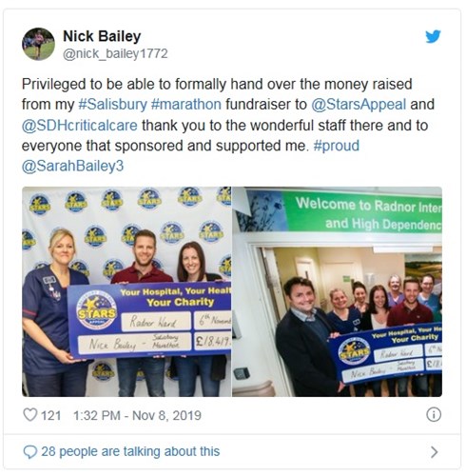Viewport: 466px width, 476px height.
Task: Click the Nick Bailey display name
Action: (x=102, y=36)
